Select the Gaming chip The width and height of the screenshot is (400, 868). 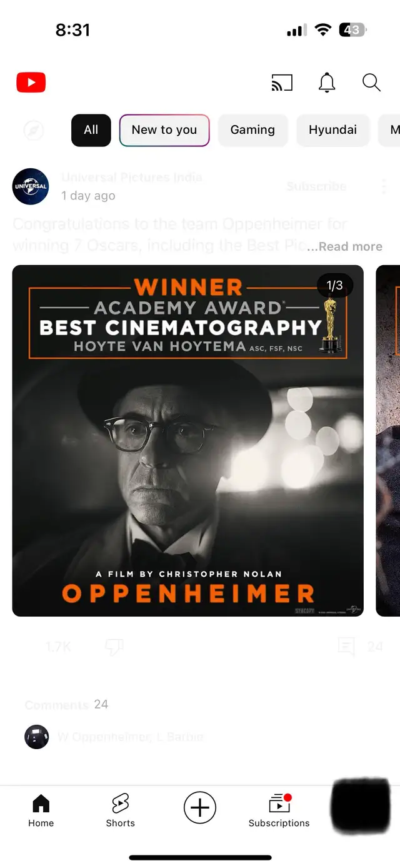point(252,130)
